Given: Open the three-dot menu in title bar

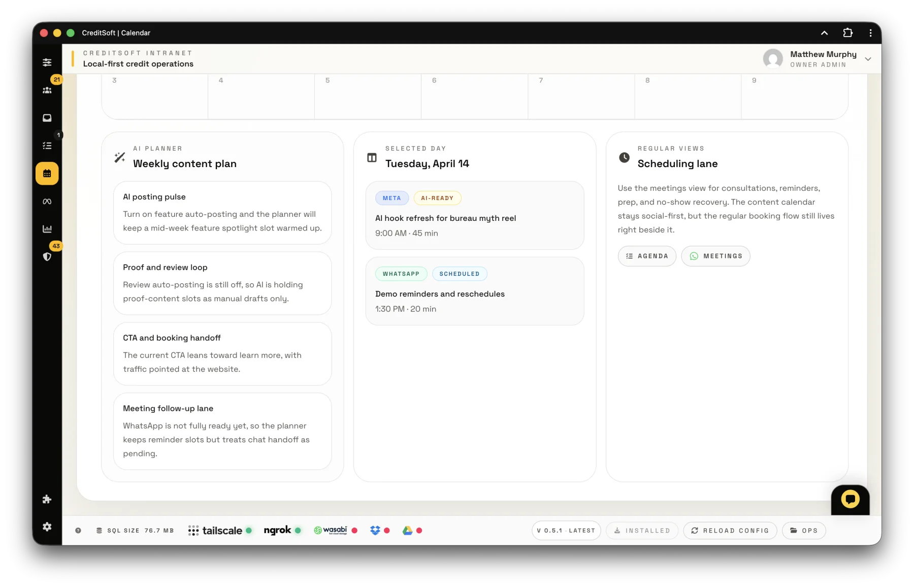Looking at the screenshot, I should [x=870, y=33].
